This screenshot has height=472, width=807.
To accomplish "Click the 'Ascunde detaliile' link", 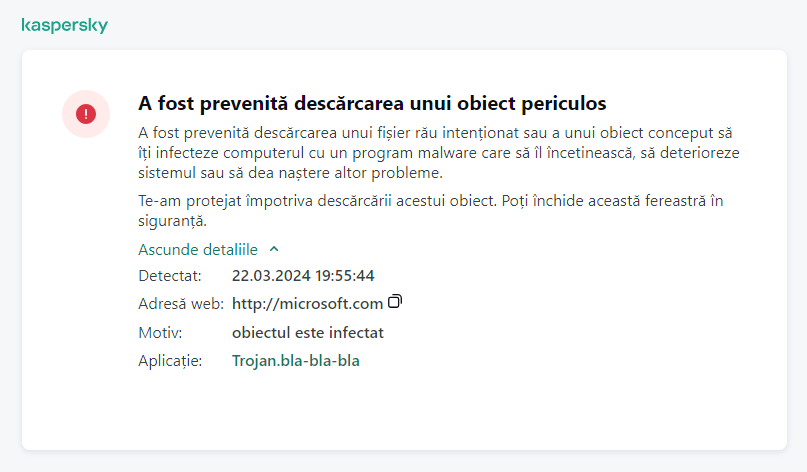I will click(198, 250).
